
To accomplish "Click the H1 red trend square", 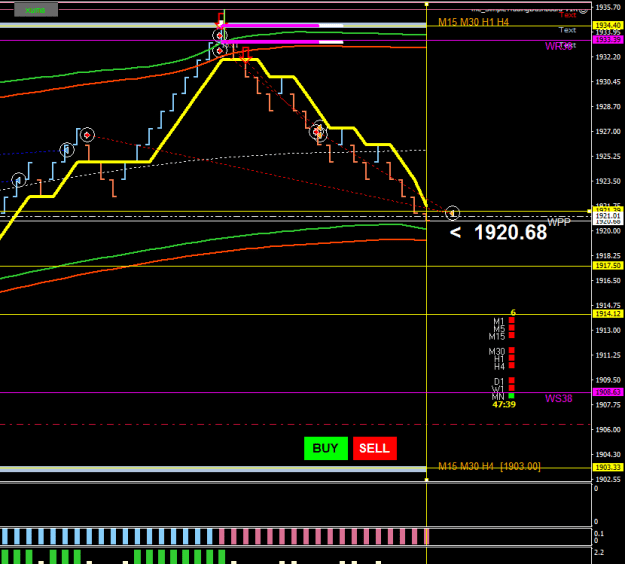I will pos(512,358).
